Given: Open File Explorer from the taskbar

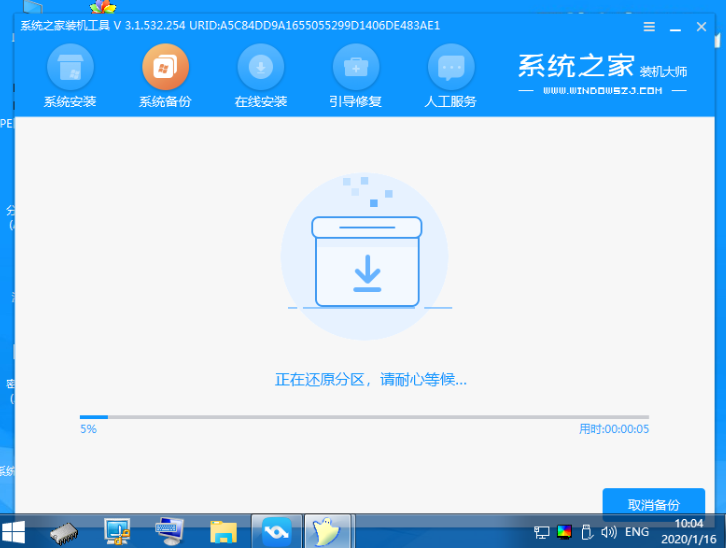Looking at the screenshot, I should [x=222, y=531].
